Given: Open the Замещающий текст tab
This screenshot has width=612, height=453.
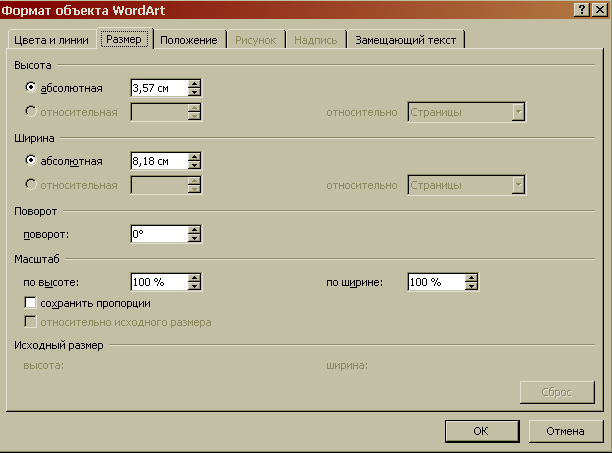Looking at the screenshot, I should (x=406, y=40).
